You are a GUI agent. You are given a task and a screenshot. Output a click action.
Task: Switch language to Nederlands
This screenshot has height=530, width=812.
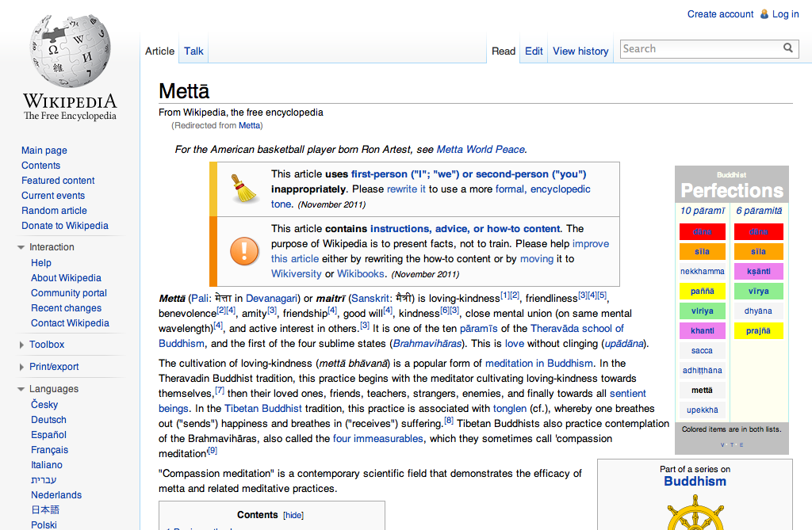[x=56, y=495]
